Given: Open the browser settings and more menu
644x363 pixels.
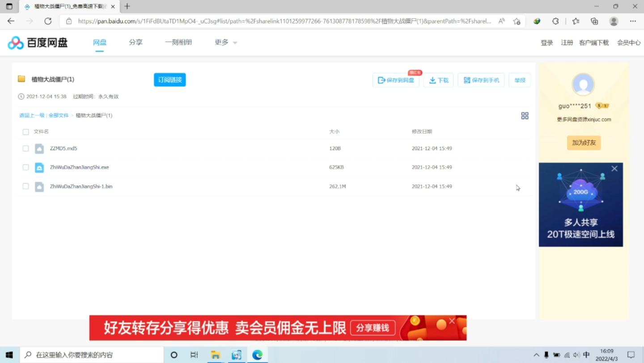Looking at the screenshot, I should 633,21.
